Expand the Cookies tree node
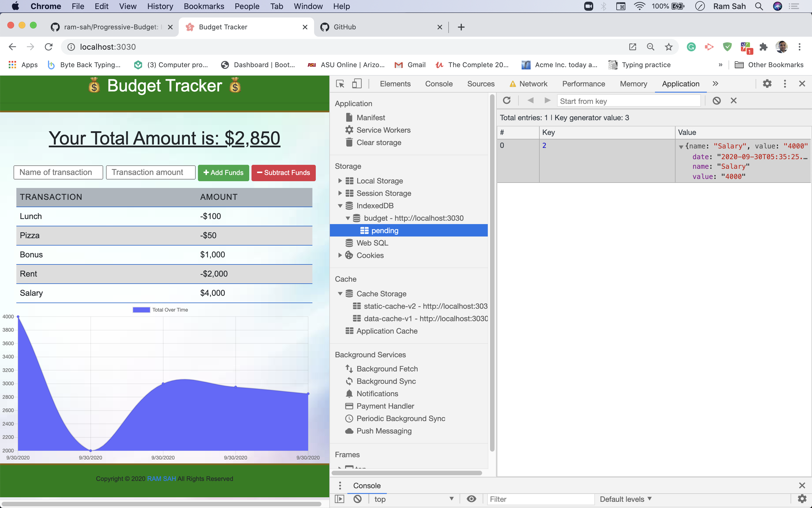 click(x=340, y=255)
